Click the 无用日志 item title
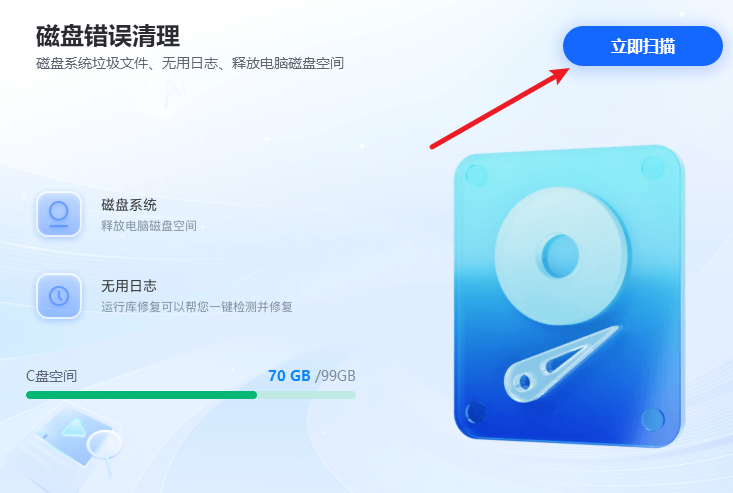This screenshot has width=733, height=493. click(129, 286)
